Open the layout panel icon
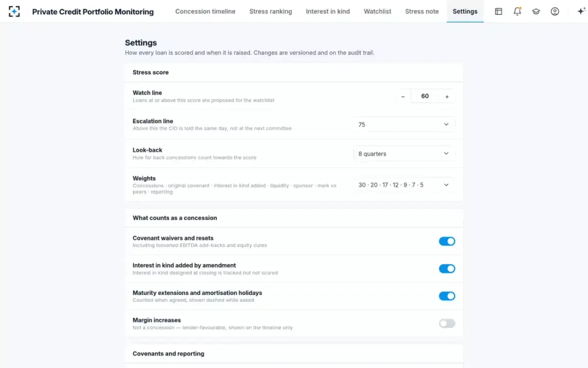 point(498,11)
